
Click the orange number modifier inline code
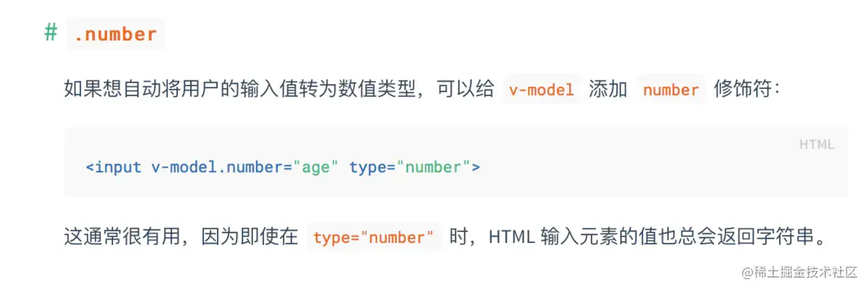671,90
